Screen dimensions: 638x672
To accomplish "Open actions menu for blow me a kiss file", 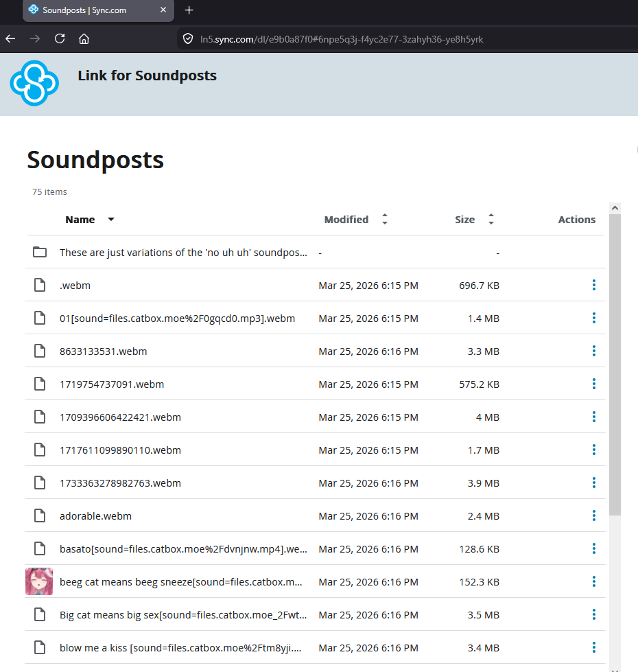I will [x=594, y=648].
